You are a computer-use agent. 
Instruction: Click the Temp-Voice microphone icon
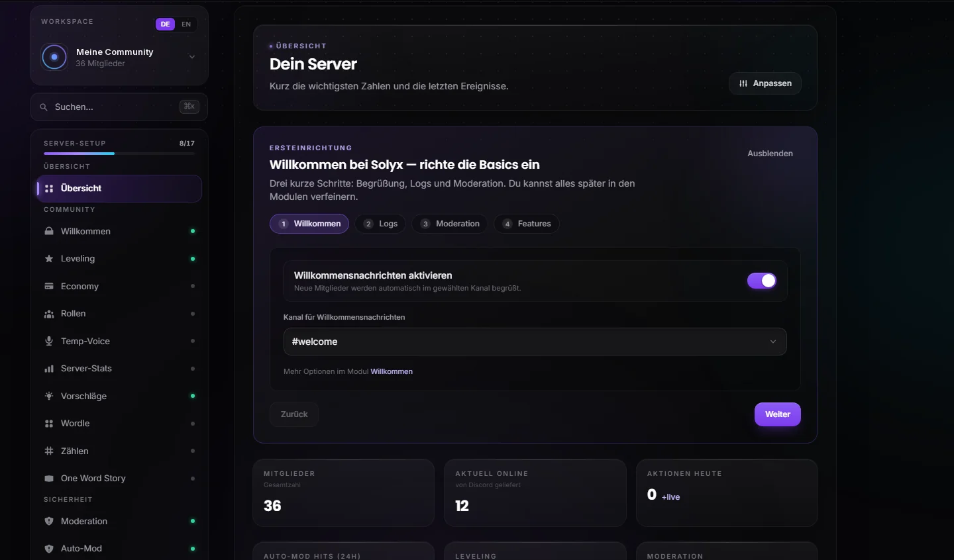49,342
